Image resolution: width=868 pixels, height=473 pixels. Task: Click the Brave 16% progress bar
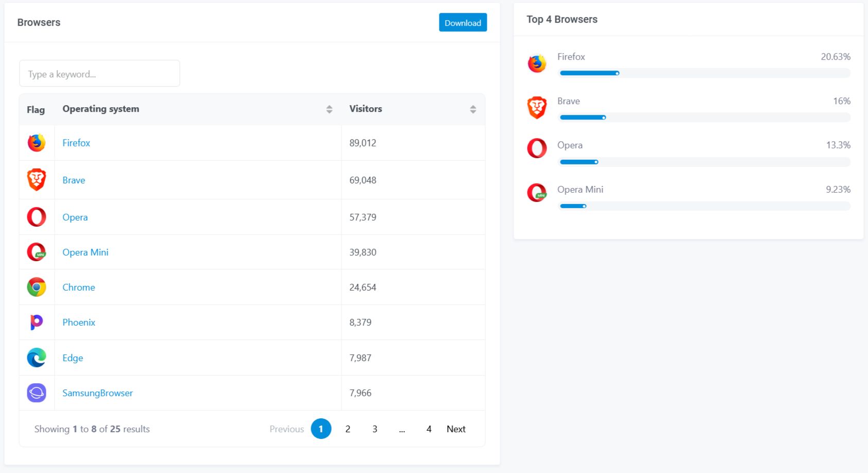point(704,117)
